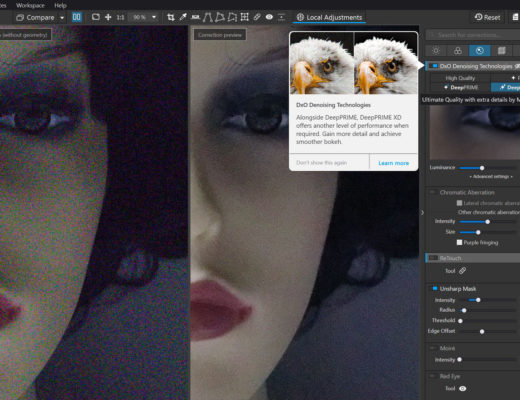Viewport: 520px width, 400px height.
Task: Collapse right panel with side chevron
Action: pos(422,212)
